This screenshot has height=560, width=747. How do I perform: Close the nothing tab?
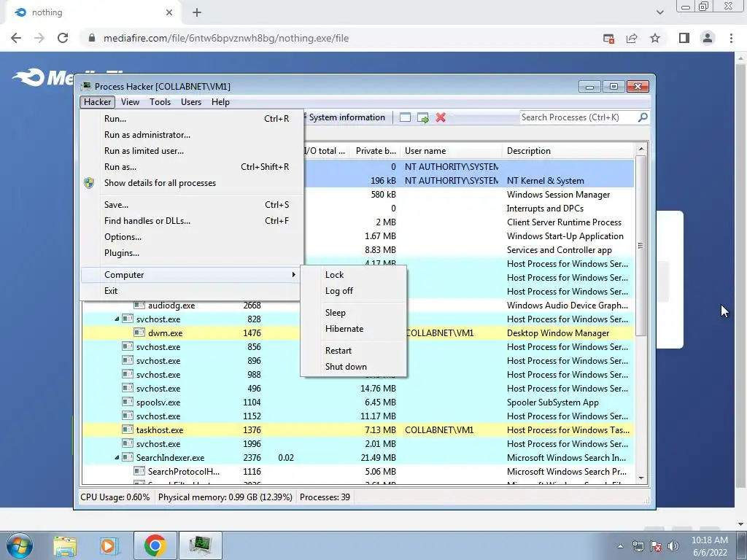pyautogui.click(x=169, y=13)
